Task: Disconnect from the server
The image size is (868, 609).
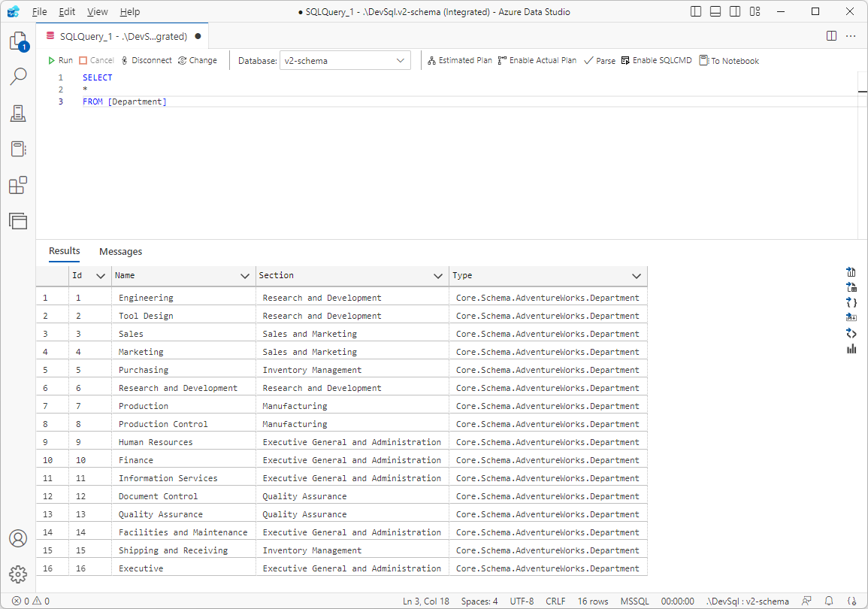Action: pyautogui.click(x=146, y=60)
